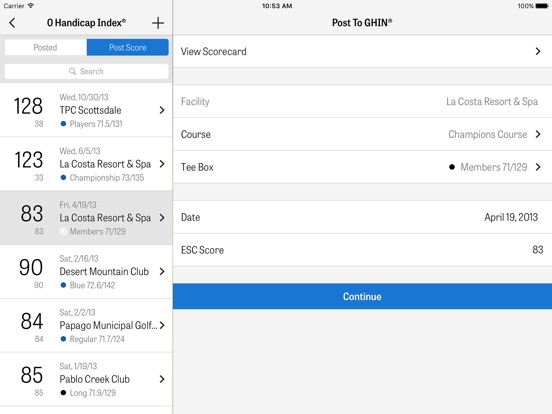Switch to the Posted segment
Screen dimensions: 552x414
[46, 47]
